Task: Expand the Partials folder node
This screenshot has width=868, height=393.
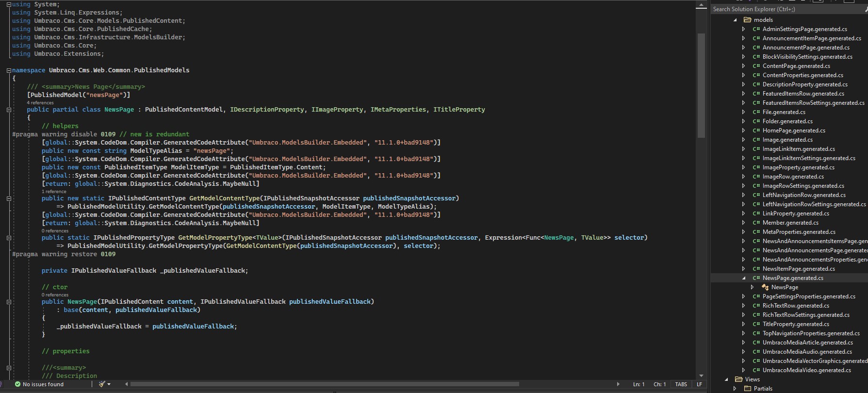Action: (x=735, y=389)
